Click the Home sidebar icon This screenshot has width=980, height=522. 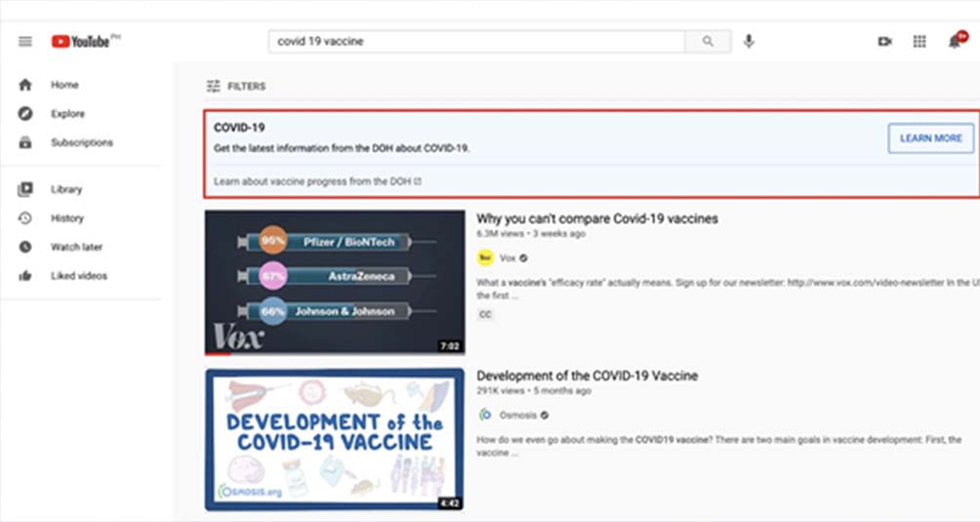tap(25, 85)
